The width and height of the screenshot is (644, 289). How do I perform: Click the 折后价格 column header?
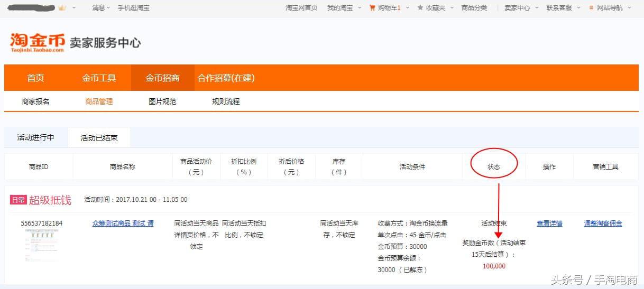[x=291, y=166]
